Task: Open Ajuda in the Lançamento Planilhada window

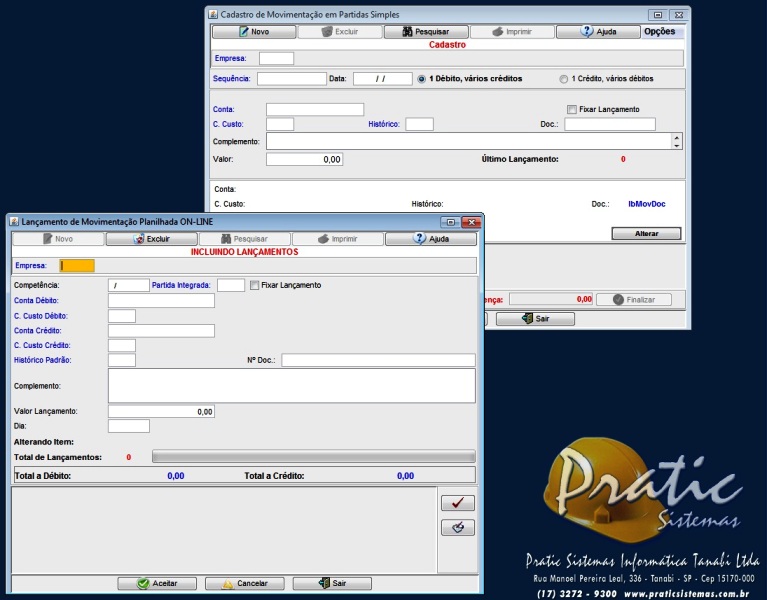Action: coord(431,239)
